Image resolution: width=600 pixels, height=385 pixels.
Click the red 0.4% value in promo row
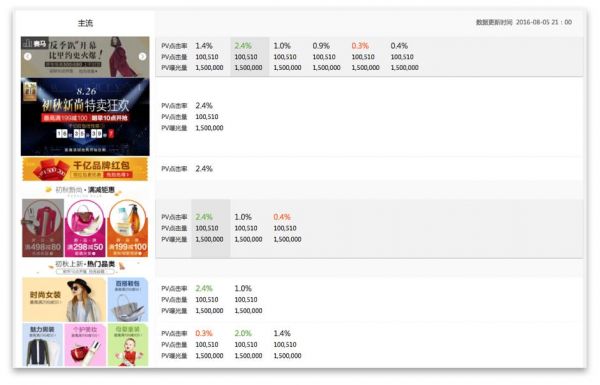(x=282, y=217)
